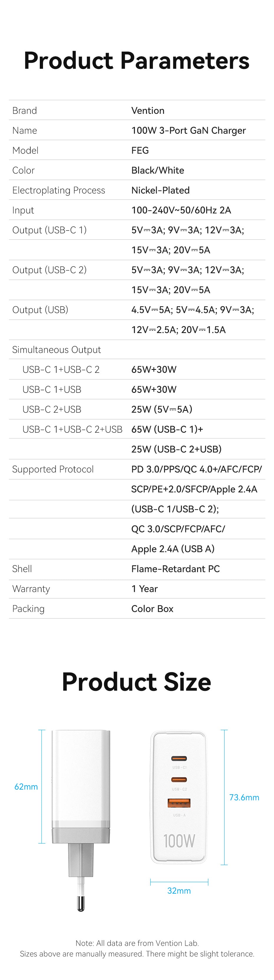Click the 73.6mm dimension label
The width and height of the screenshot is (274, 980).
pyautogui.click(x=244, y=797)
